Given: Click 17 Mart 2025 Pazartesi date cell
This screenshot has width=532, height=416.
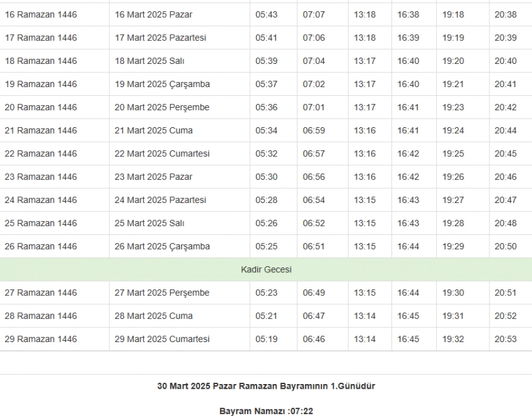Looking at the screenshot, I should tap(160, 37).
